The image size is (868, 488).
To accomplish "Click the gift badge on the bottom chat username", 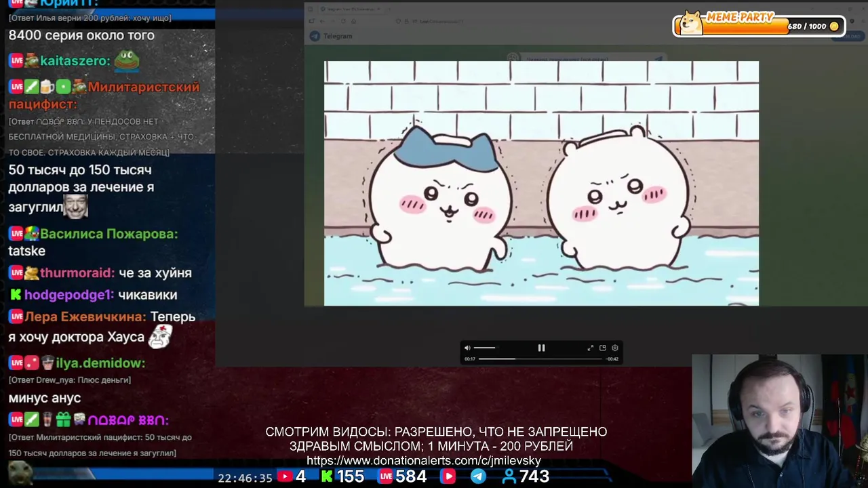I will [63, 420].
